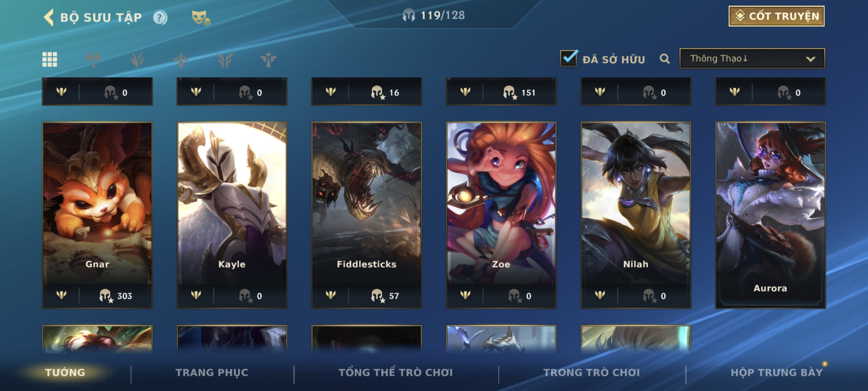Click the search magnifier icon
The width and height of the screenshot is (868, 391).
pos(664,59)
